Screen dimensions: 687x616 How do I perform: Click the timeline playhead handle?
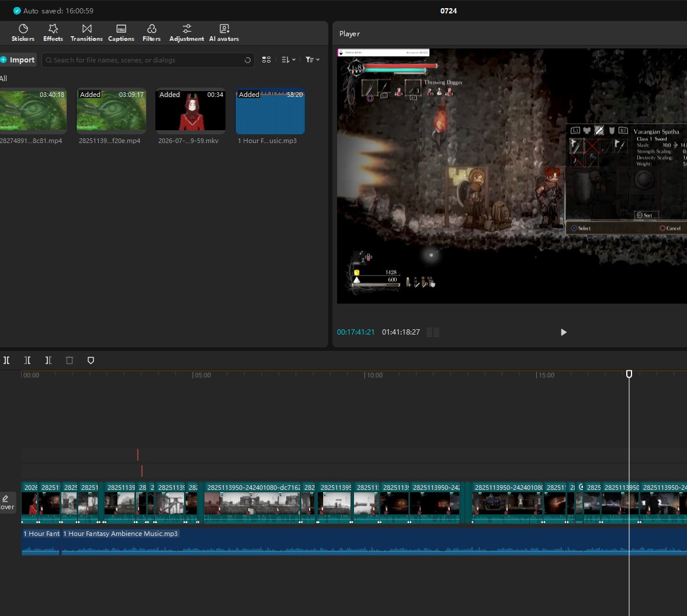(629, 374)
